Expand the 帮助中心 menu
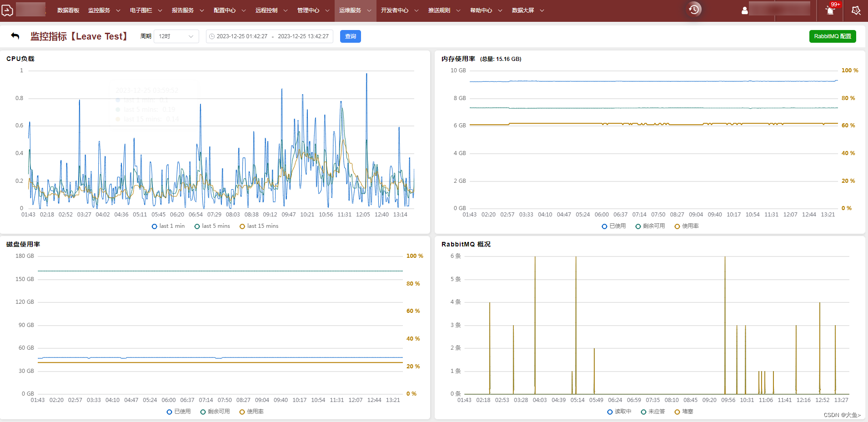868x422 pixels. (486, 10)
